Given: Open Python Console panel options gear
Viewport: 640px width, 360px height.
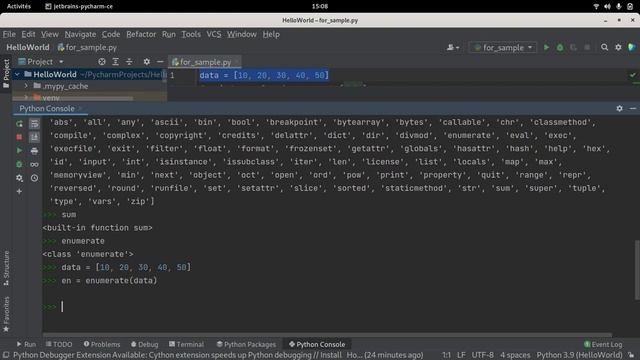Looking at the screenshot, I should coord(619,109).
